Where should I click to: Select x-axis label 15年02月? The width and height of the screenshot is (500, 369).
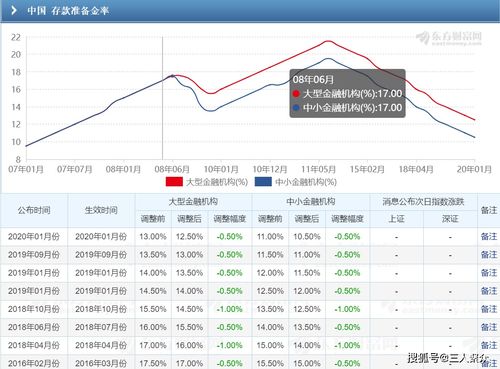pos(367,169)
